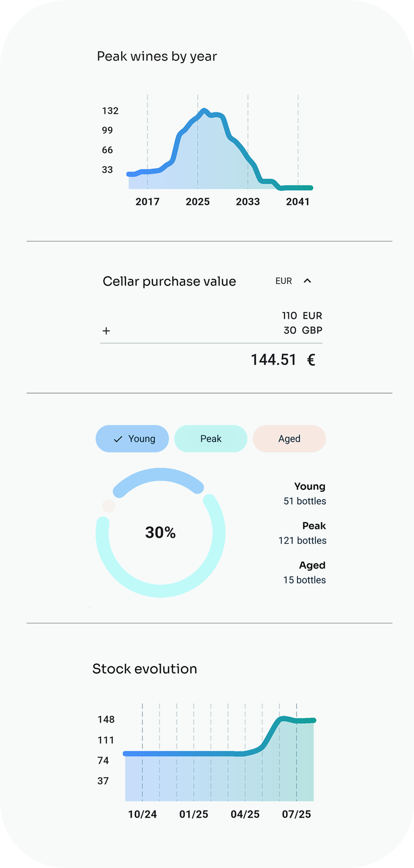Select the 07/25 marker on stock chart

[296, 815]
